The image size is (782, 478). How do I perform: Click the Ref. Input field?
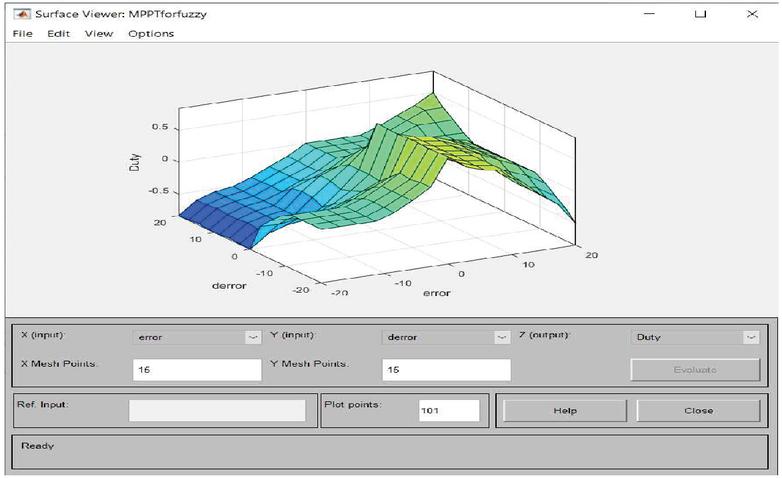217,410
